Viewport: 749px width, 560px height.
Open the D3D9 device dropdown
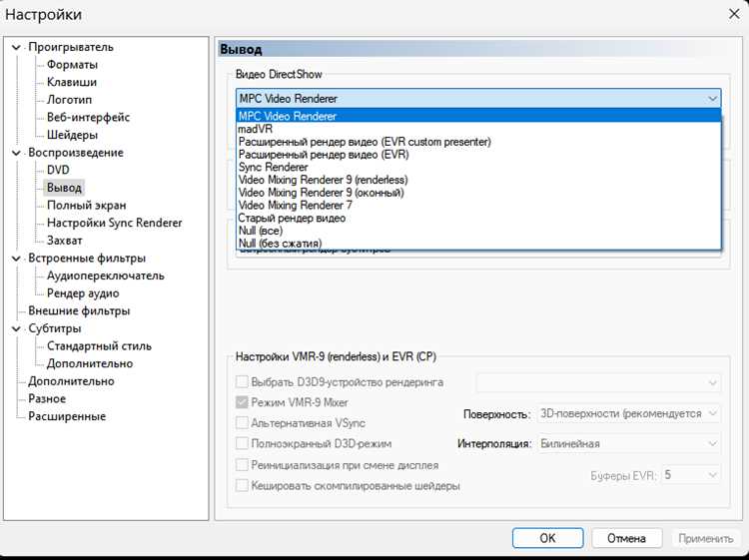(x=598, y=382)
